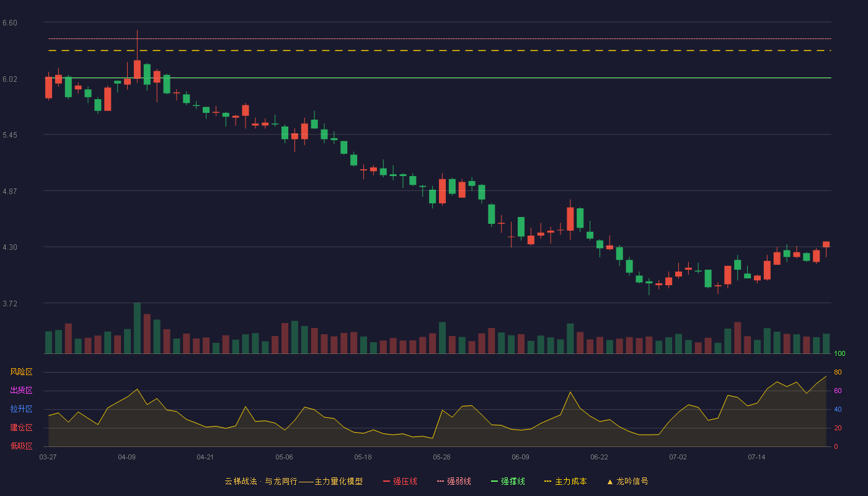Select the 风险区 zone label
Screen dimensions: 868x496
coord(21,372)
